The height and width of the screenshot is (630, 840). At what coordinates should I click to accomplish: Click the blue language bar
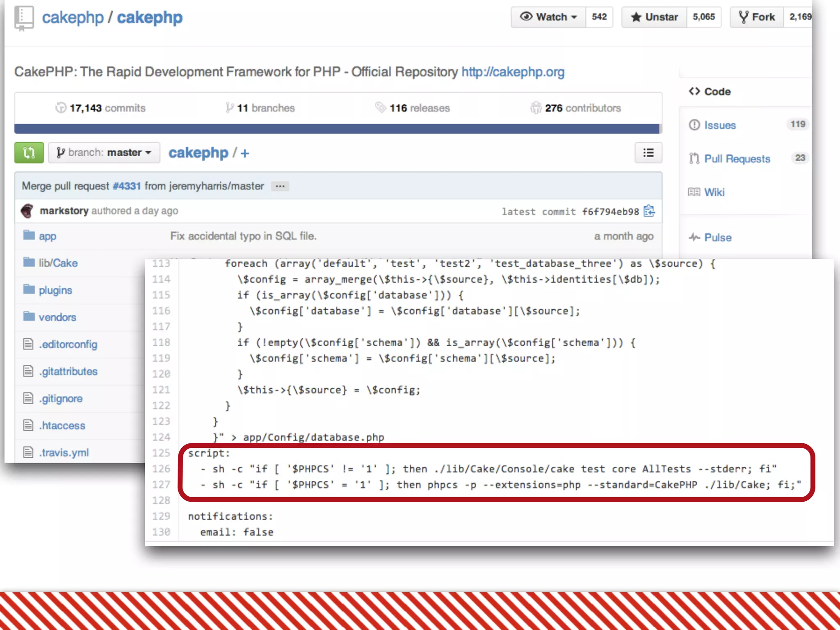[x=337, y=129]
